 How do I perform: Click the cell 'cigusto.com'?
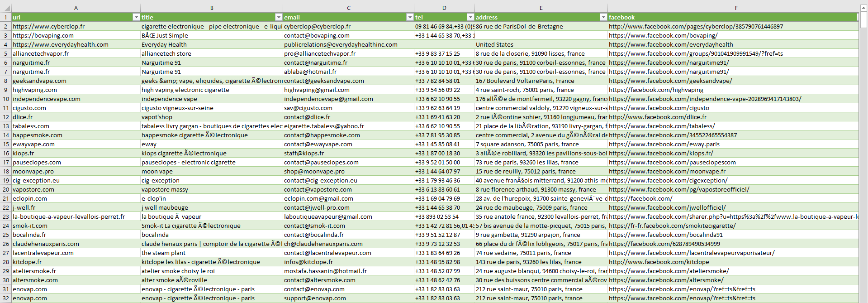tap(76, 108)
